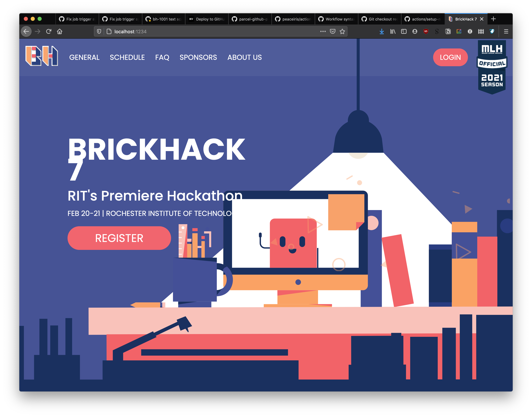Screen dimensions: 532x417
Task: Click the uBlock Origin extension icon
Action: [426, 32]
